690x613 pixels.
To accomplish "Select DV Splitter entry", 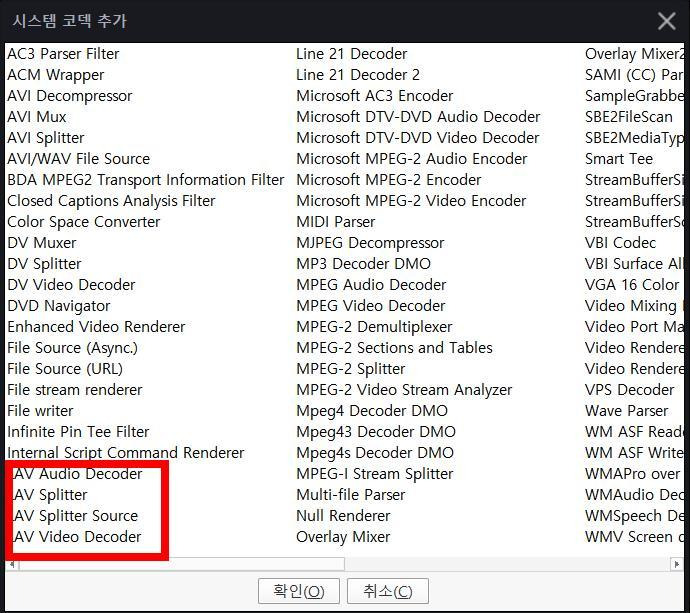I will click(44, 264).
